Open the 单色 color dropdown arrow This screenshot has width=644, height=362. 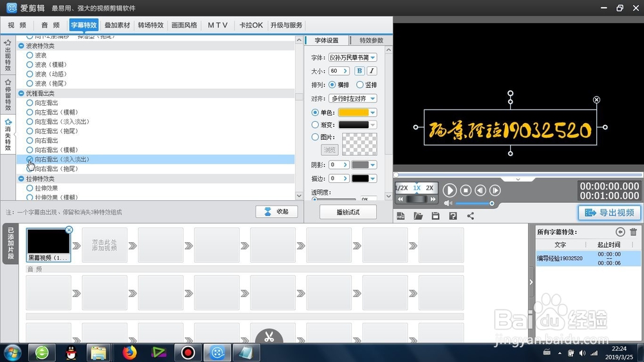click(372, 113)
